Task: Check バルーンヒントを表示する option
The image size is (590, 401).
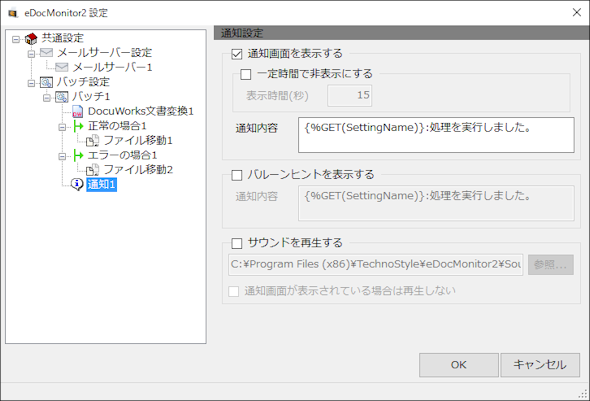Action: 237,175
